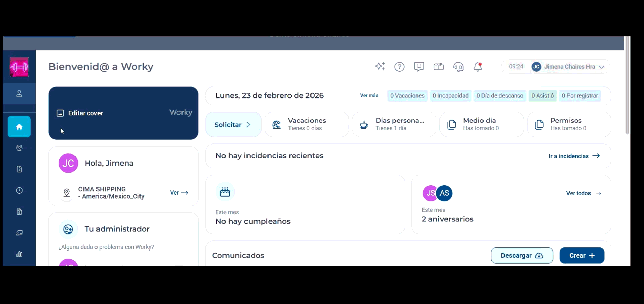Open the clock attendance icon in sidebar

pos(19,190)
